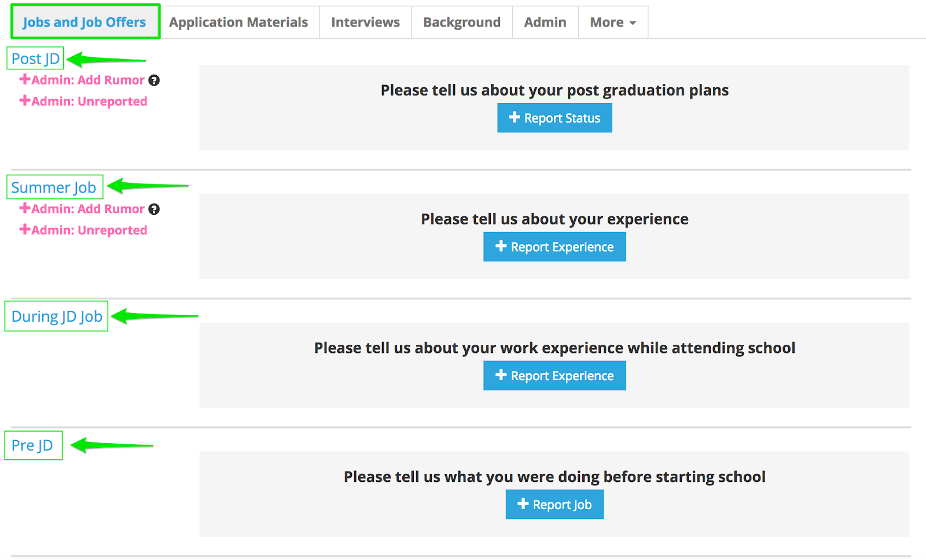This screenshot has height=560, width=926.
Task: Go to the Admin tab
Action: (x=545, y=23)
